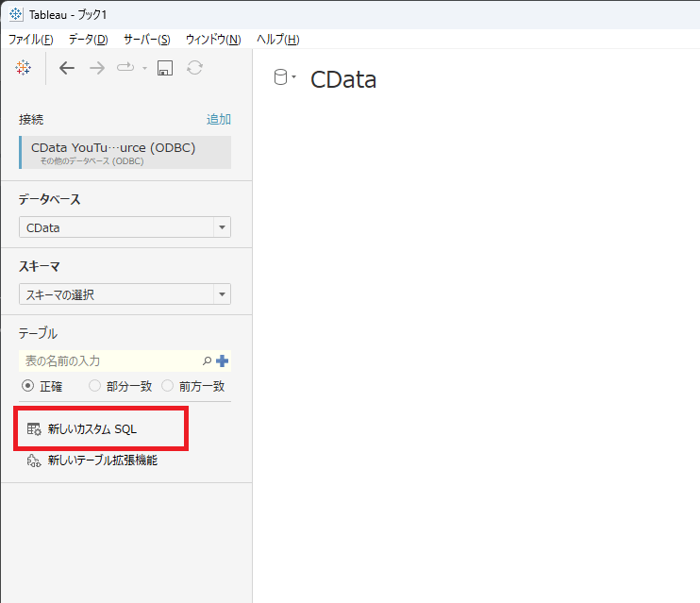Open the ヘルプ(H) menu
Screen dimensions: 700x603
[x=277, y=40]
